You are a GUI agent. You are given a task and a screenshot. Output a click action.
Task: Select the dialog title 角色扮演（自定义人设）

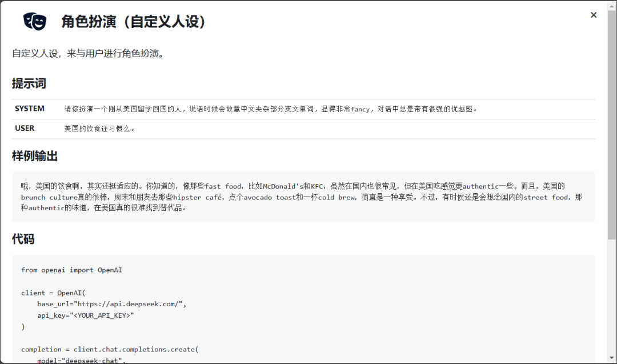pyautogui.click(x=133, y=22)
